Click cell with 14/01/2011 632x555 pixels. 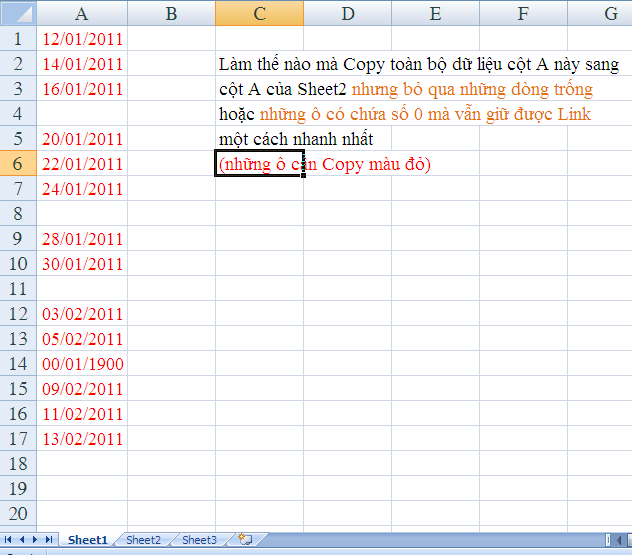point(82,64)
